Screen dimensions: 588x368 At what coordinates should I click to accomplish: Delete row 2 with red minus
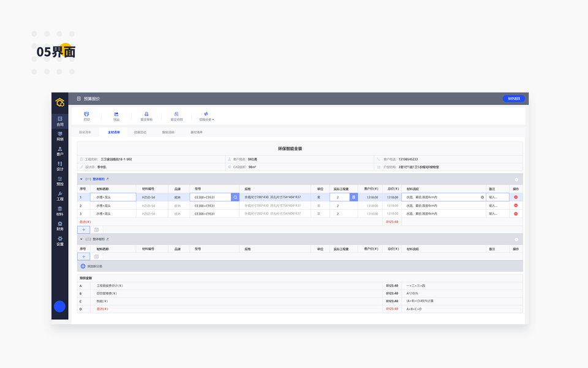[x=516, y=205]
